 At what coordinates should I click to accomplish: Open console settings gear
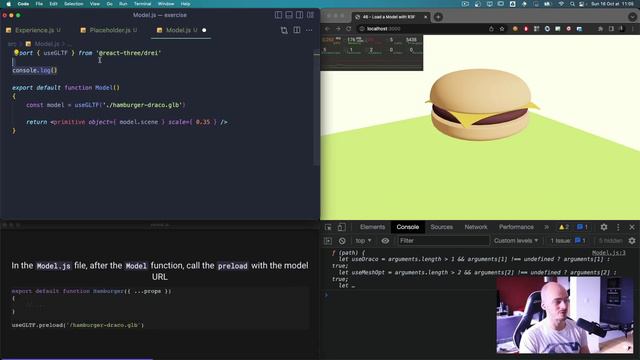pos(632,241)
